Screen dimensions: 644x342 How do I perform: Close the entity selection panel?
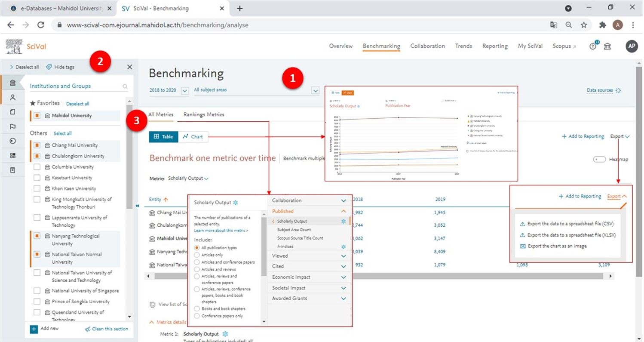(130, 67)
